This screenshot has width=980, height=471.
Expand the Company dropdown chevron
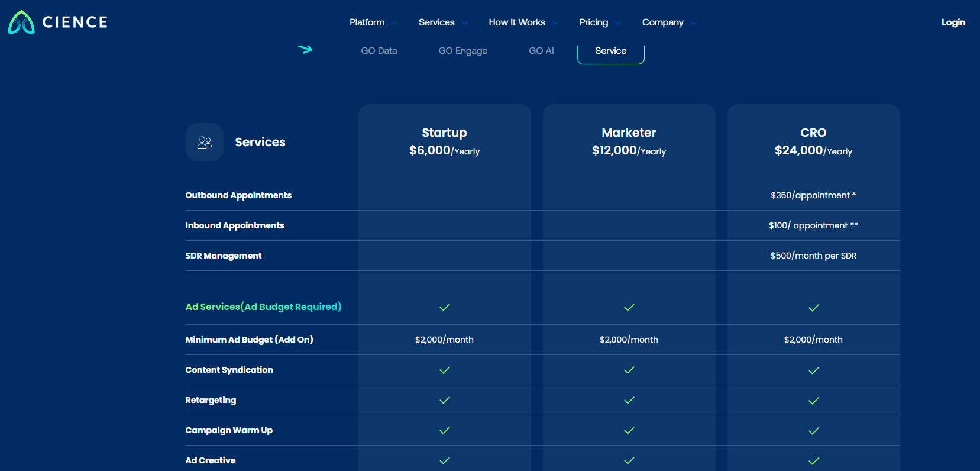(x=694, y=23)
